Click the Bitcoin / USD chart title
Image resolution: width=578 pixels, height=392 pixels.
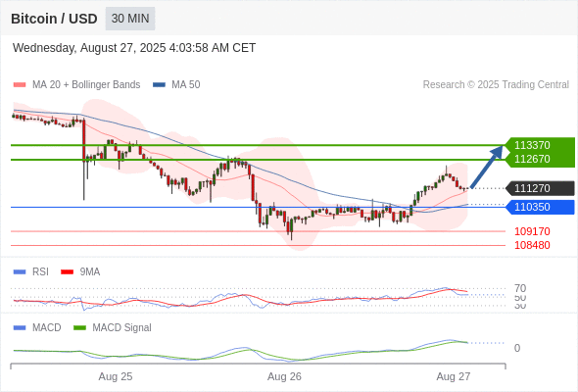point(54,19)
